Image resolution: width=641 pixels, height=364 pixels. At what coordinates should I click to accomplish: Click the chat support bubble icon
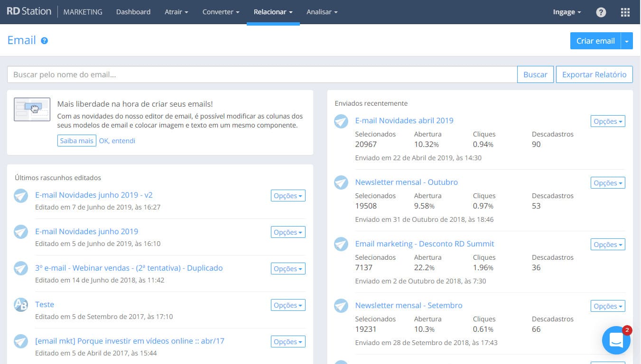click(616, 340)
